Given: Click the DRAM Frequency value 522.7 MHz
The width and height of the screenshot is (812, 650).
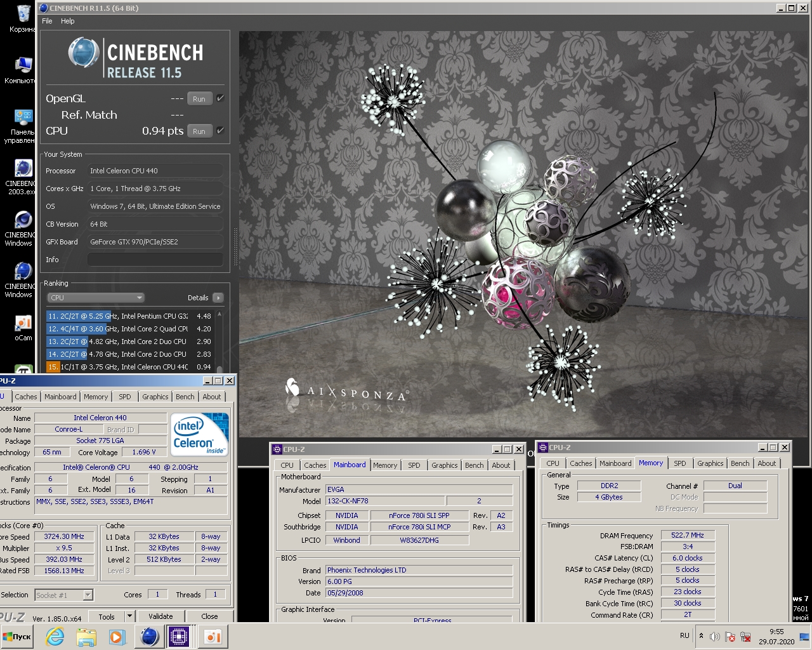Looking at the screenshot, I should [x=688, y=535].
